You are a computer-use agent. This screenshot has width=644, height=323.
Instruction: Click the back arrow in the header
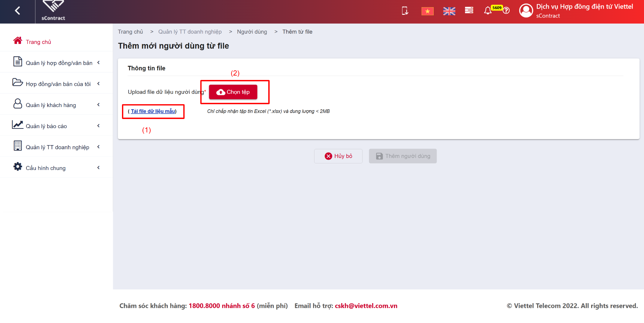[18, 11]
